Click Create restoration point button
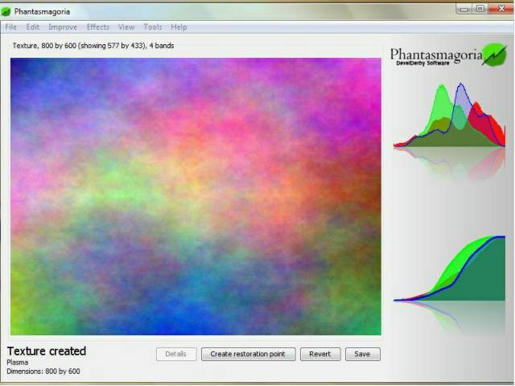 248,354
